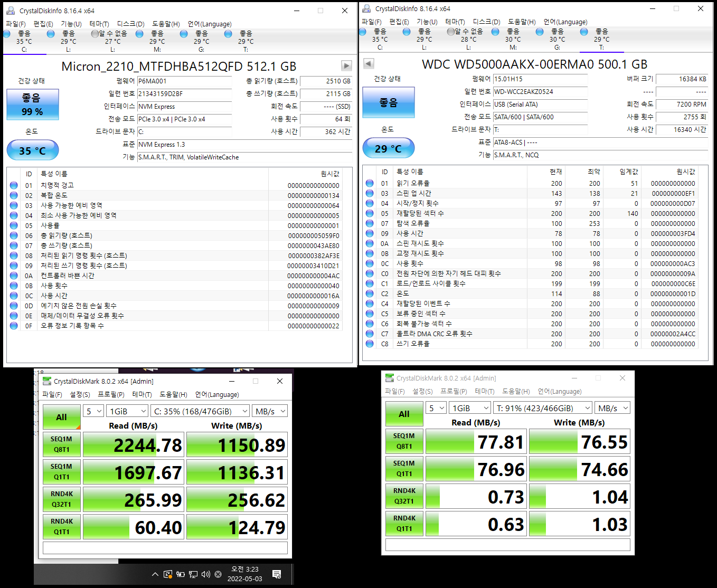Open 언어(Language) menu in left CrystalDiskInfo

210,24
